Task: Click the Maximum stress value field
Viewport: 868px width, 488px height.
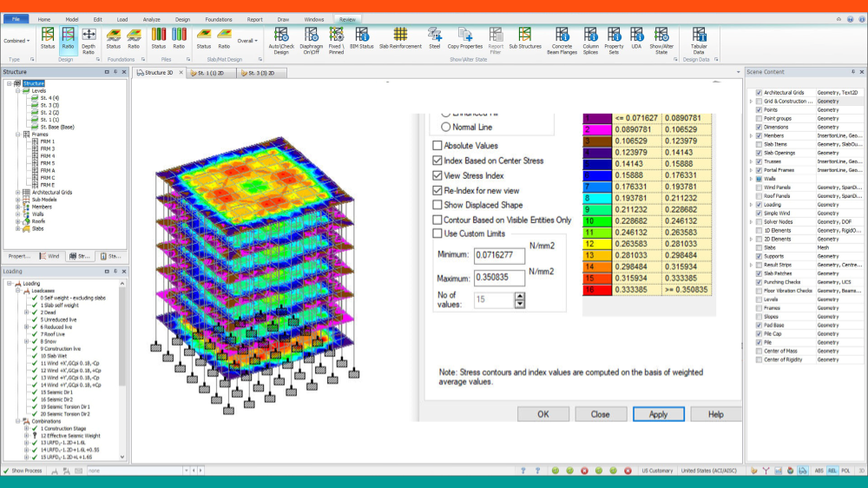Action: click(499, 279)
